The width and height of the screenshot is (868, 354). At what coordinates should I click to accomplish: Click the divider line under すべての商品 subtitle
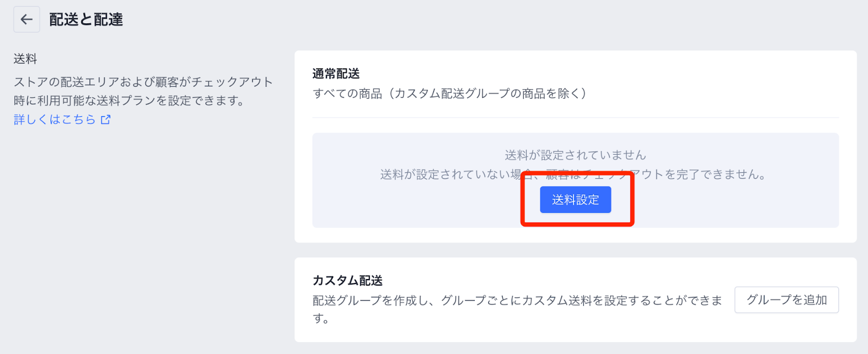576,117
